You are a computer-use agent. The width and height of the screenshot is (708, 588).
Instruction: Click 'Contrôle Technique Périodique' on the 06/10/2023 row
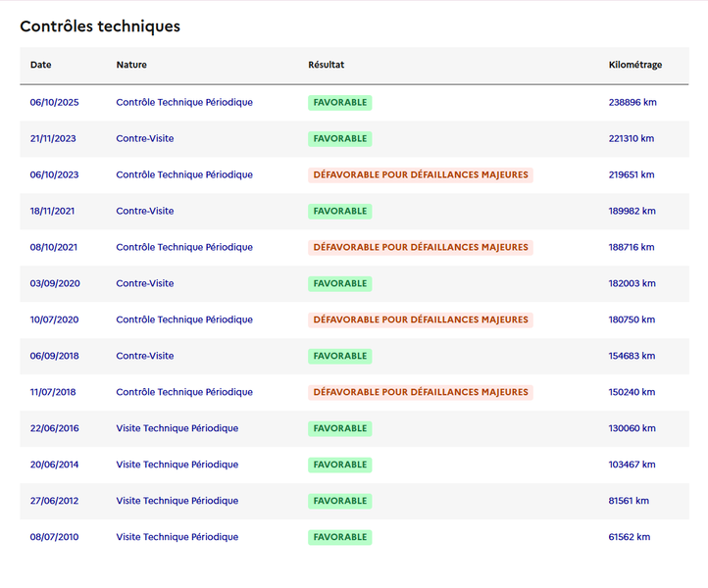(x=184, y=174)
